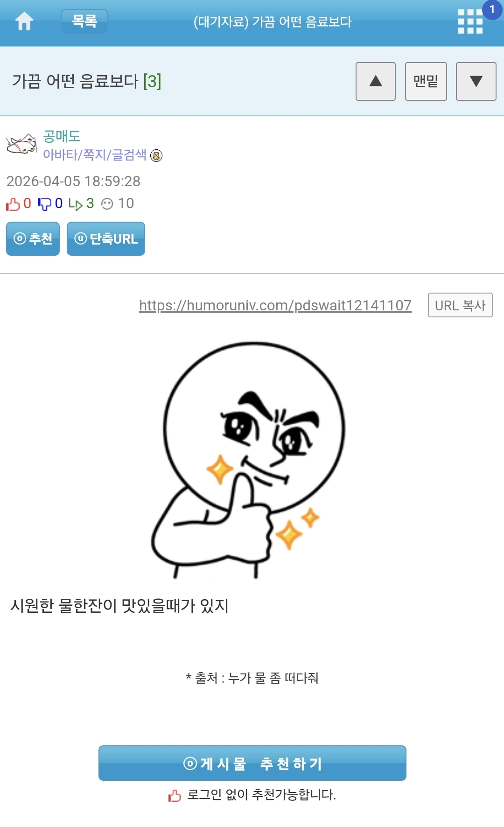Click the 단축URL button

coord(106,238)
